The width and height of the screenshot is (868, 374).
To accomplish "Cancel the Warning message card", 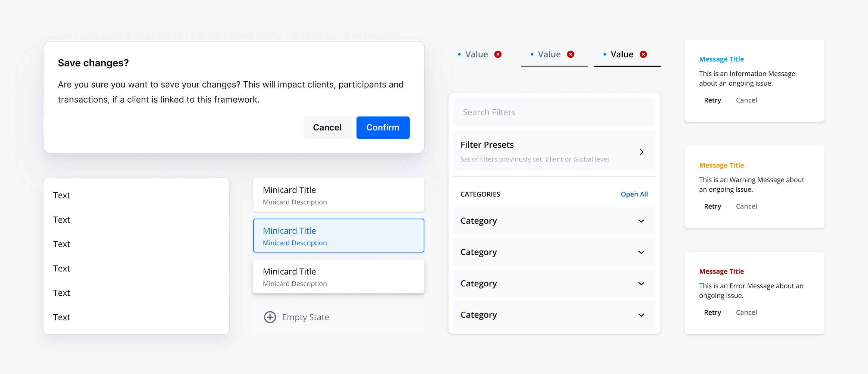I will (x=746, y=206).
